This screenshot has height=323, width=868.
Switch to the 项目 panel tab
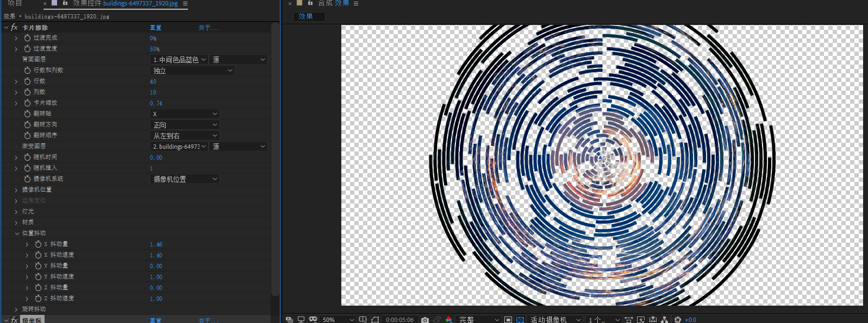tap(15, 3)
